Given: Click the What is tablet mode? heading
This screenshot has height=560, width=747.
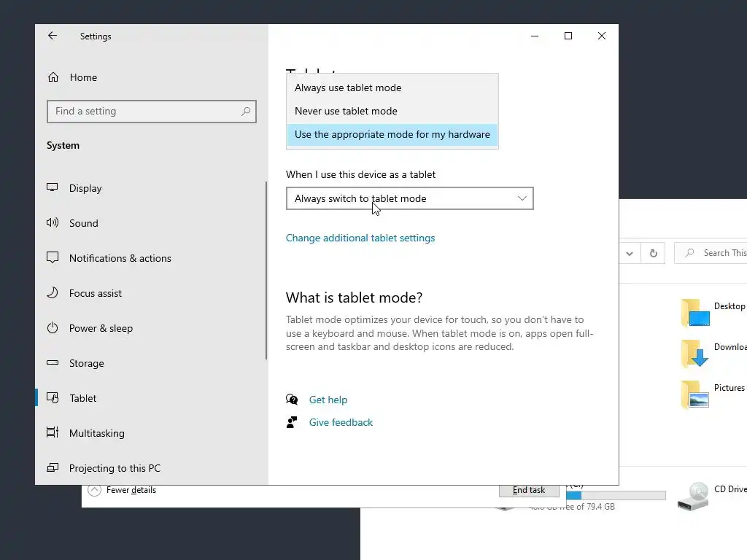Looking at the screenshot, I should coord(354,297).
